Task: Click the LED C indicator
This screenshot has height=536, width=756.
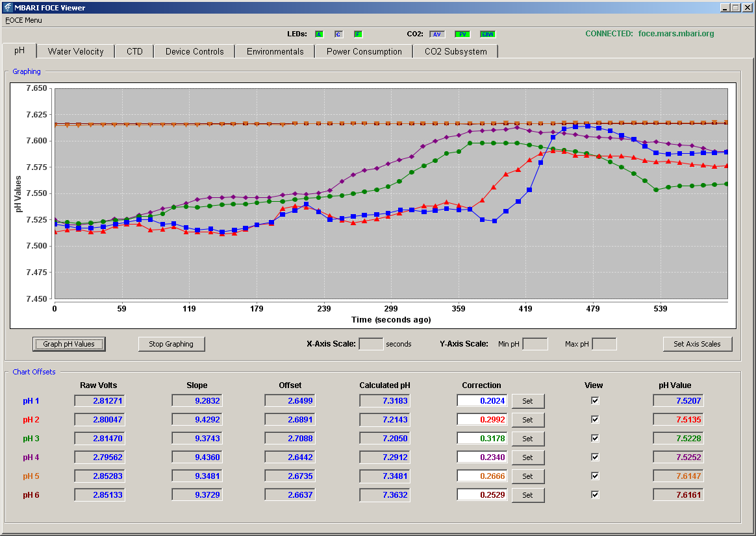Action: (338, 34)
